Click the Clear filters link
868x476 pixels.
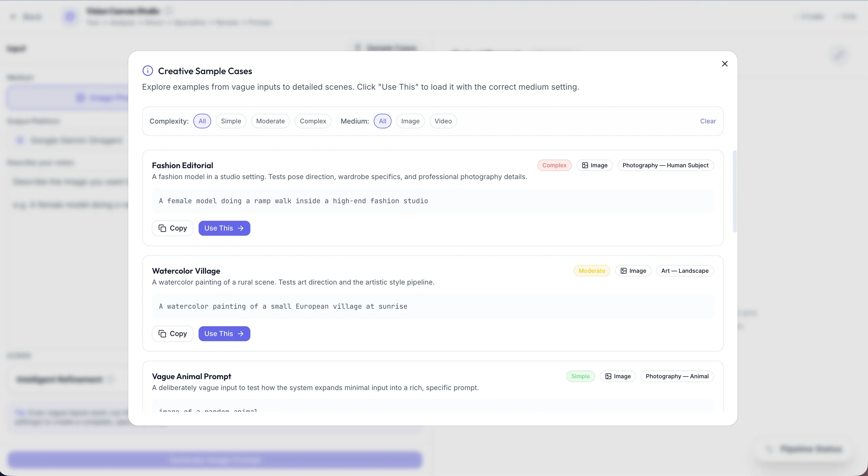708,121
